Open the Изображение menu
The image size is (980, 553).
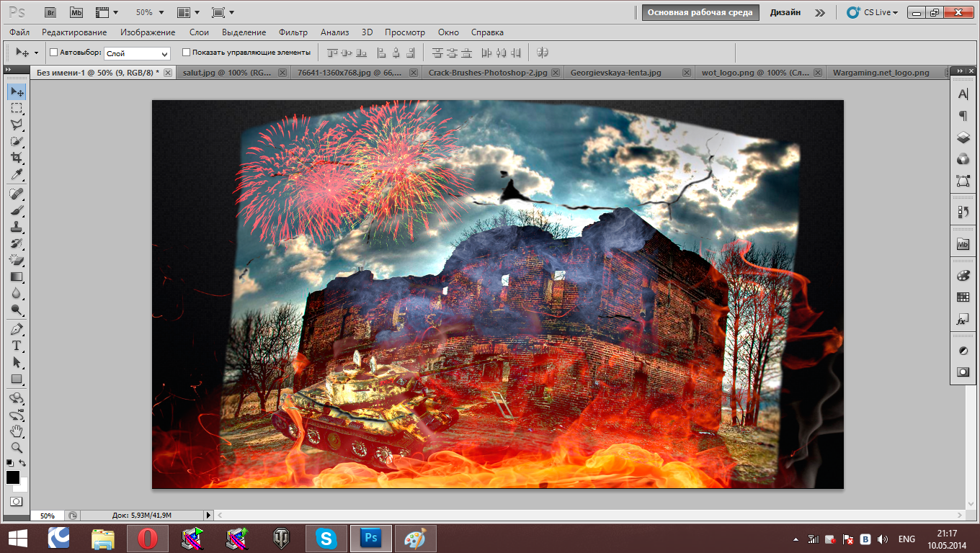point(148,32)
